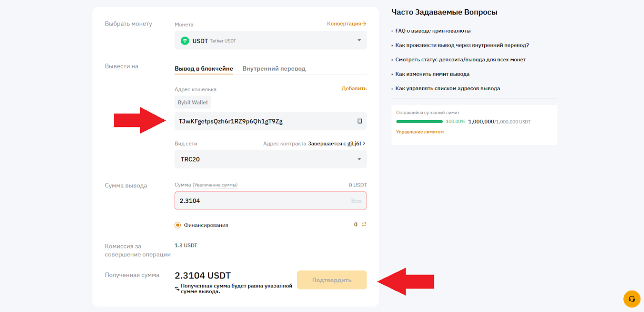Click the exchange arrows icon near received amount note
644x312 pixels.
(x=177, y=289)
